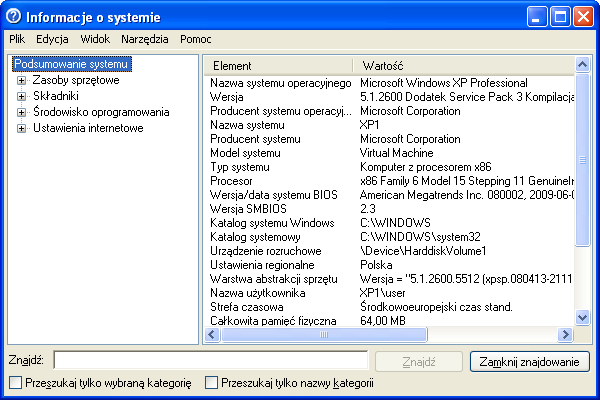
Task: Open the Edycja menu
Action: [x=52, y=39]
